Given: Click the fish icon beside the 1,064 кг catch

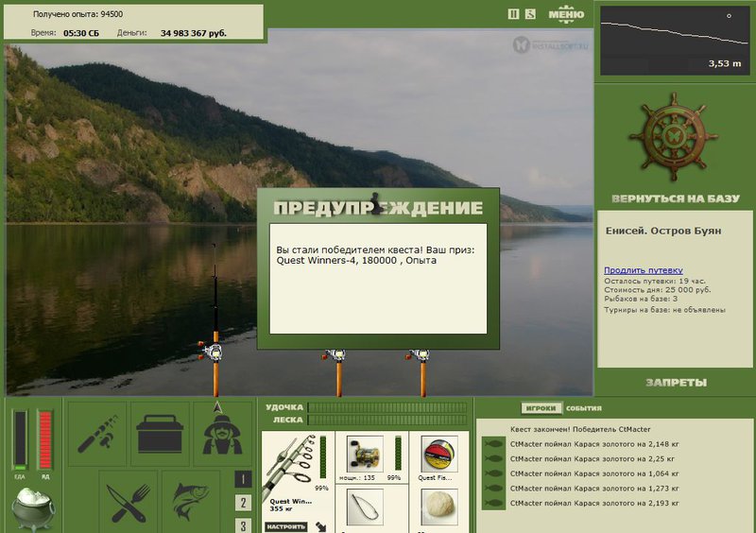Looking at the screenshot, I should point(493,473).
